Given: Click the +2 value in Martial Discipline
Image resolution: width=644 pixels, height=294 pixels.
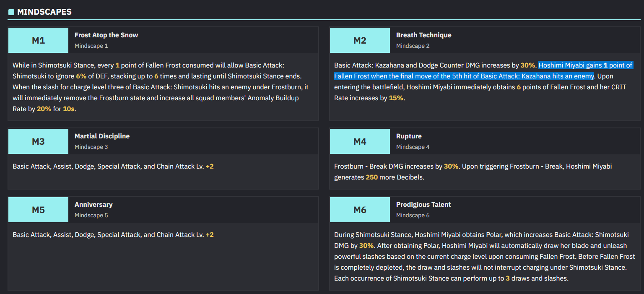Looking at the screenshot, I should tap(210, 167).
